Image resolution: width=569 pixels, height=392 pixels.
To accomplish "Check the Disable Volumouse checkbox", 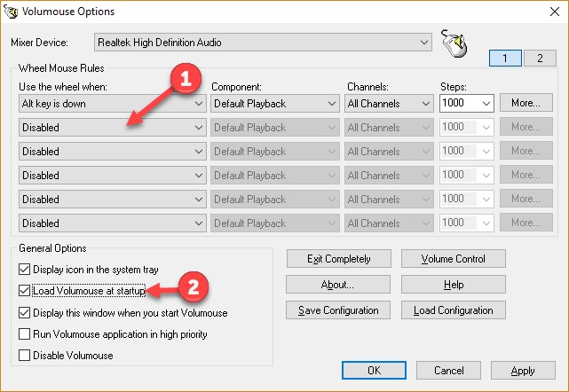I will [24, 356].
